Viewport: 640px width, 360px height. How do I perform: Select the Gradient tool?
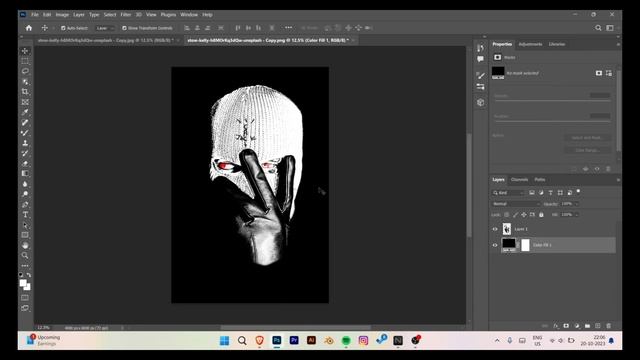click(x=25, y=173)
